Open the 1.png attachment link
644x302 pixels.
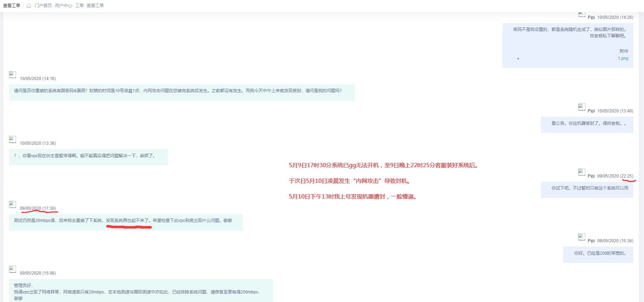[623, 58]
